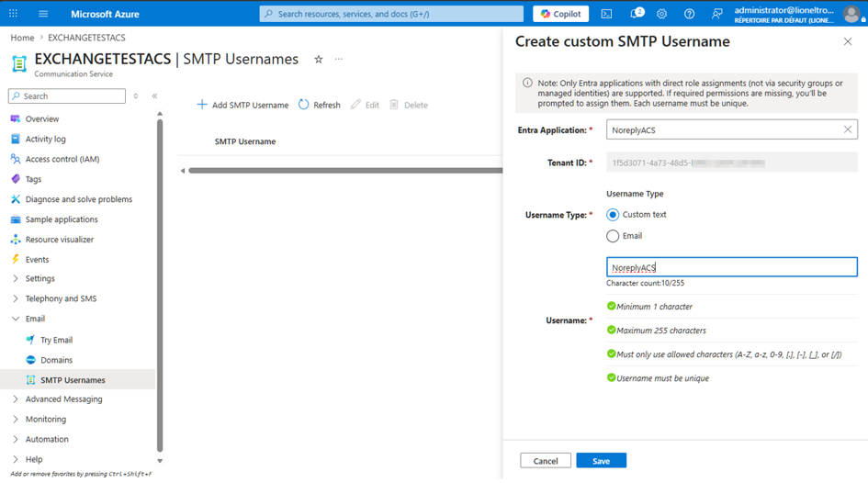Expand the Automation section
Image resolution: width=868 pixels, height=483 pixels.
click(x=16, y=439)
